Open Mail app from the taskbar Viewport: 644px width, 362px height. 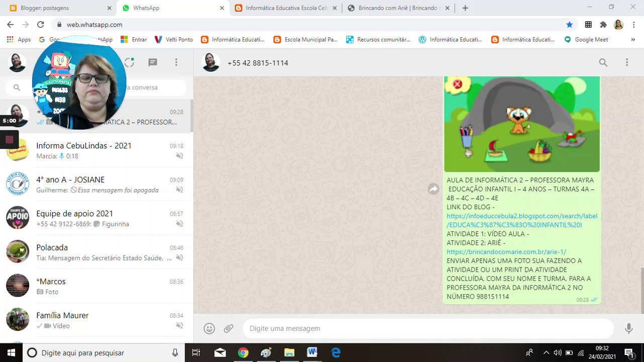(x=220, y=352)
